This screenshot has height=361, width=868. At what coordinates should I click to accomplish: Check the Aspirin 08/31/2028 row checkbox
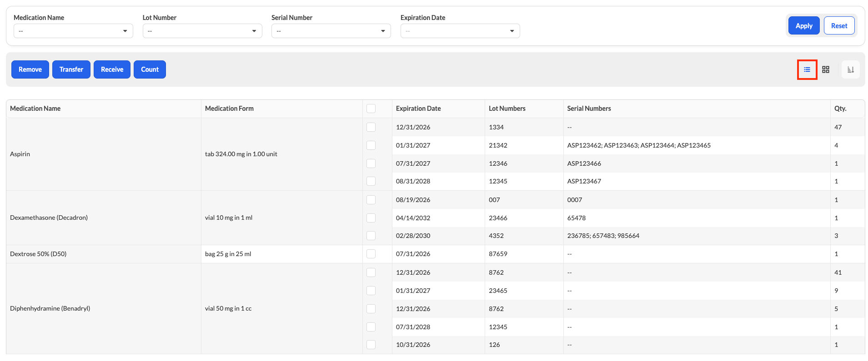[371, 181]
